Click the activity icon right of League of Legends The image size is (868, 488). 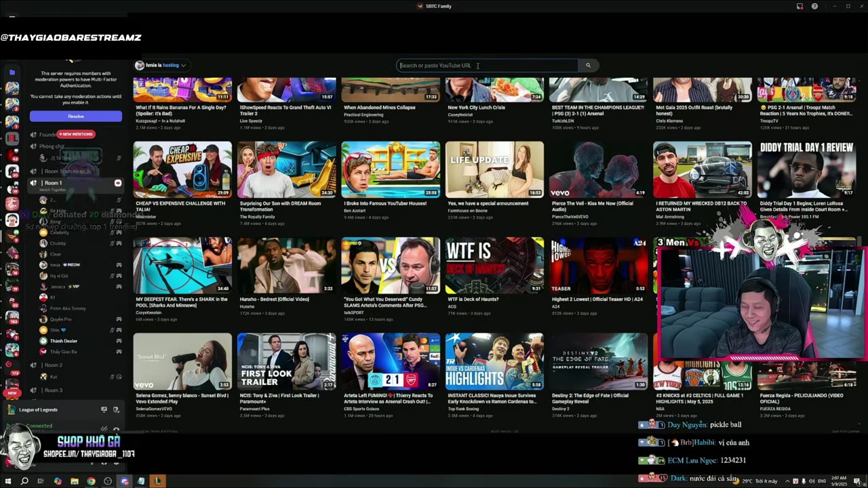[116, 409]
